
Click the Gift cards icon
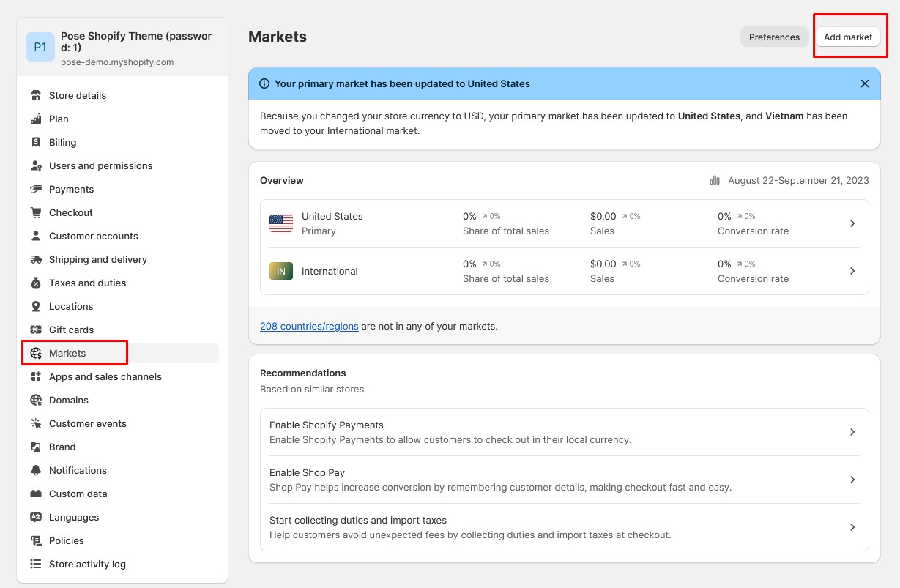coord(36,330)
